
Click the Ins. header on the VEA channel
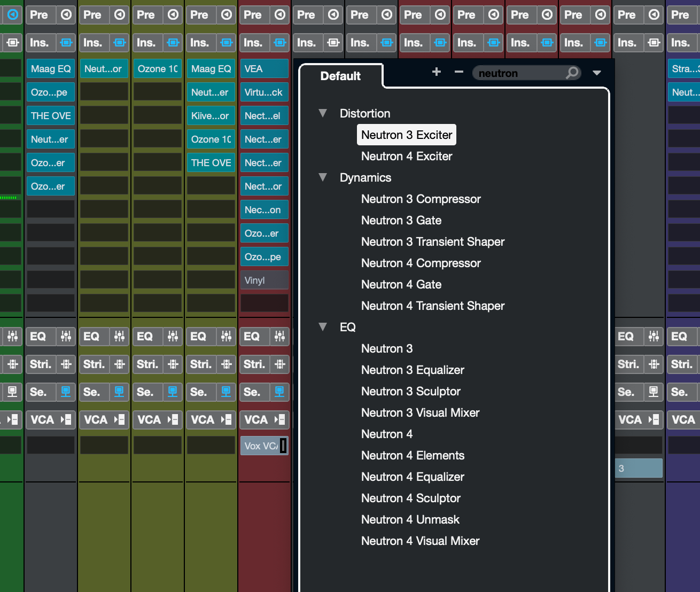pyautogui.click(x=253, y=42)
